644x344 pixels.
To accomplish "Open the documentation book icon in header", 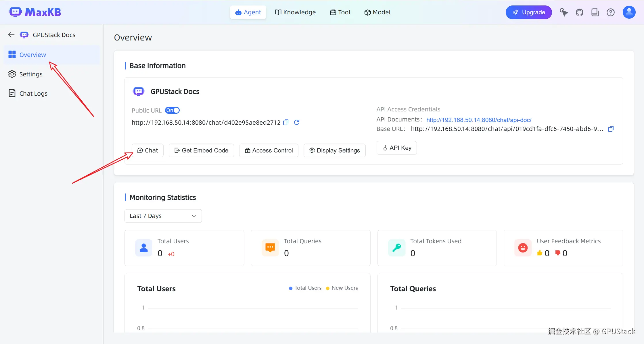I will (x=595, y=12).
